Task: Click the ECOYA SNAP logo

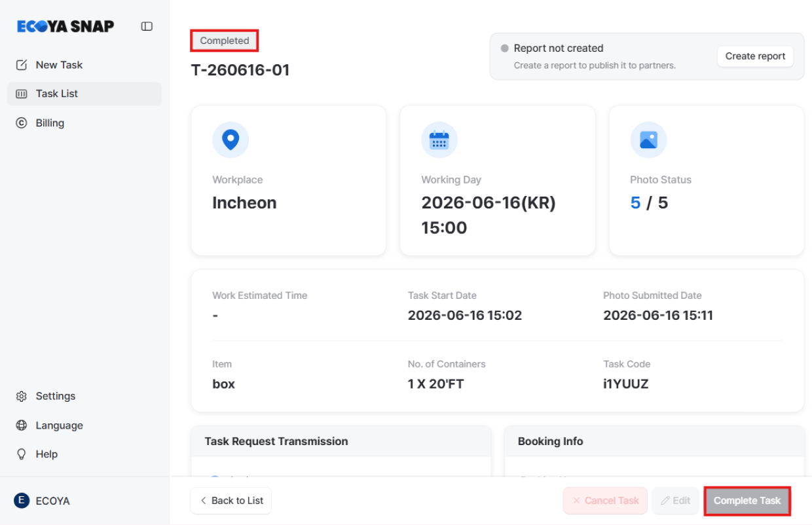Action: (x=65, y=26)
